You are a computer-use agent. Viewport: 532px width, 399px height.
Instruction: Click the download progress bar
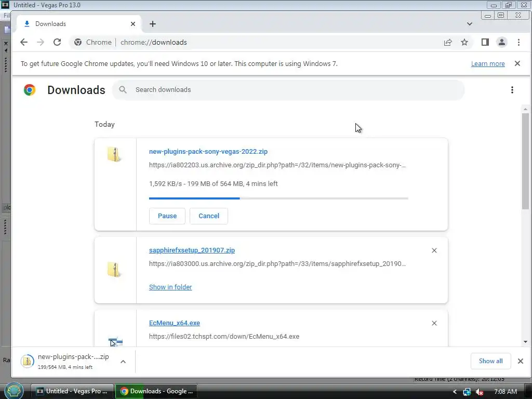[x=278, y=198]
